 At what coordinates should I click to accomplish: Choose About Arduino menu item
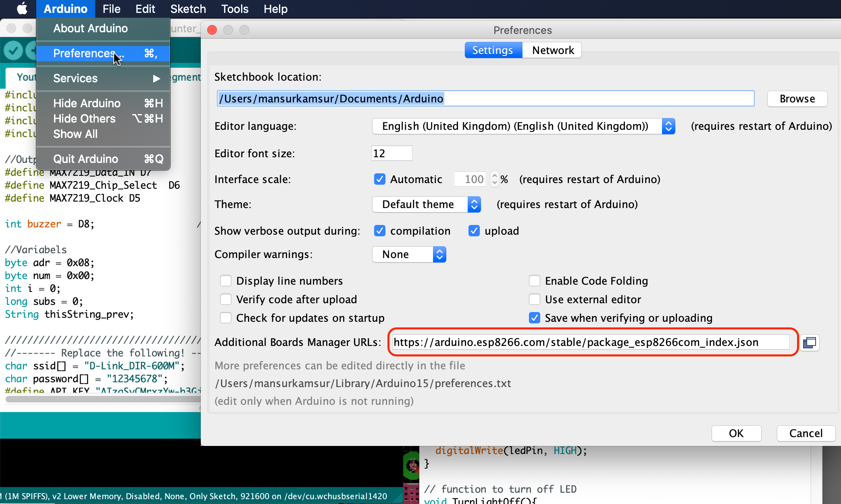(103, 28)
